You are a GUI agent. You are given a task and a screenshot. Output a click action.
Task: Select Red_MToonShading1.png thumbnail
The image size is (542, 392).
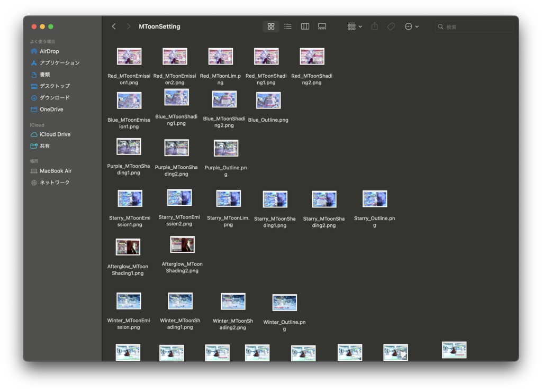tap(266, 56)
